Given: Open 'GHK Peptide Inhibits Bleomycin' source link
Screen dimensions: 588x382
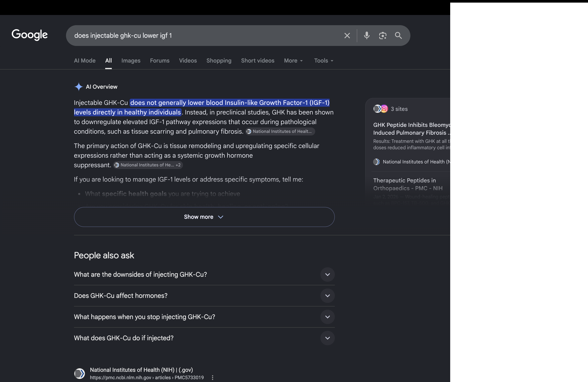Looking at the screenshot, I should point(412,129).
